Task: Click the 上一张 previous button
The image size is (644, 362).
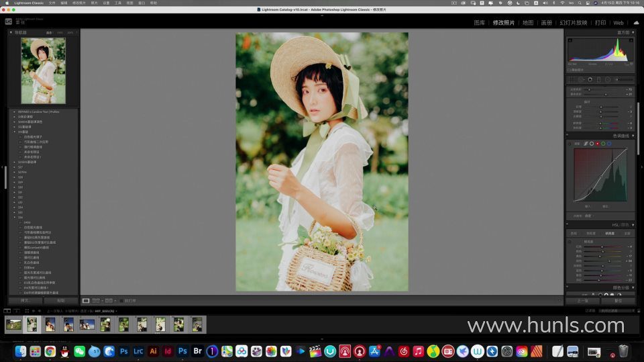Action: 582,301
